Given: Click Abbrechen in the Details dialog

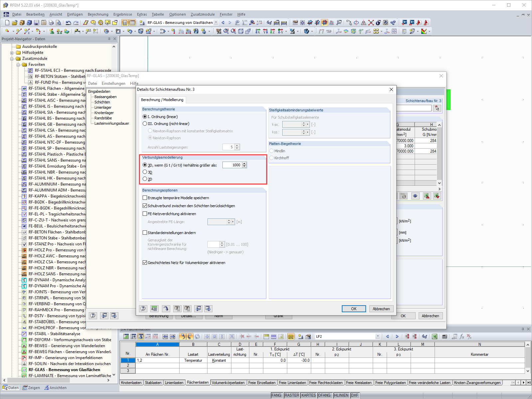Looking at the screenshot, I should coord(381,309).
